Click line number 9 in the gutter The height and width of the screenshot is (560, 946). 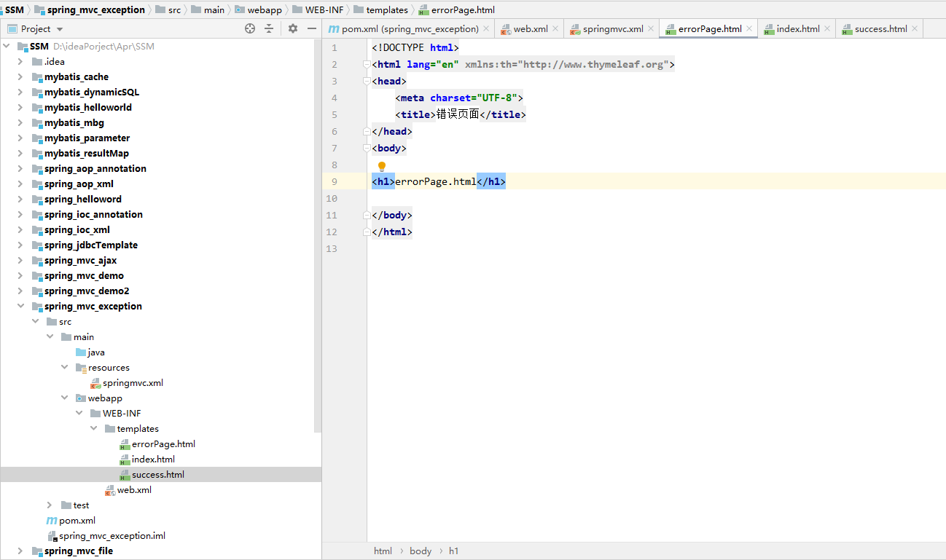pos(334,182)
